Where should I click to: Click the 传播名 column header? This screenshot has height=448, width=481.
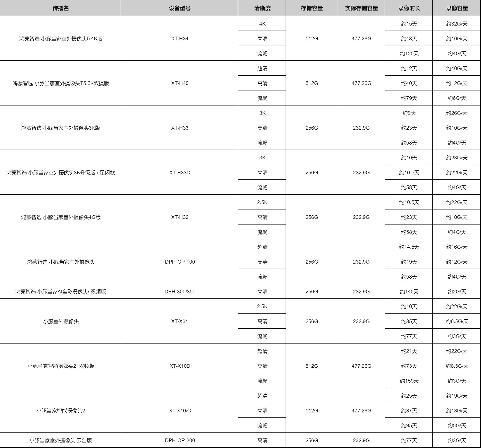click(x=60, y=8)
